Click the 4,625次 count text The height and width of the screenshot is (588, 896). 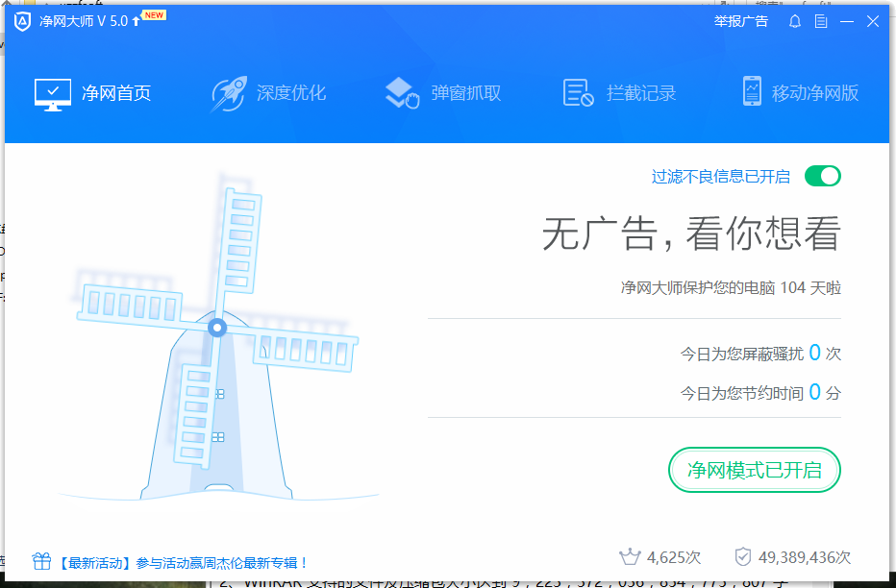(674, 558)
